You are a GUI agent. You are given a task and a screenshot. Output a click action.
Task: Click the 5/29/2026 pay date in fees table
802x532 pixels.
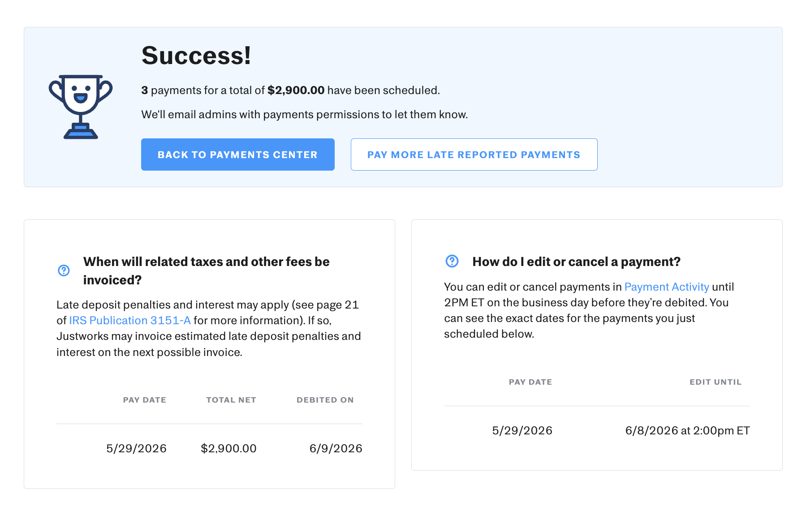point(136,448)
